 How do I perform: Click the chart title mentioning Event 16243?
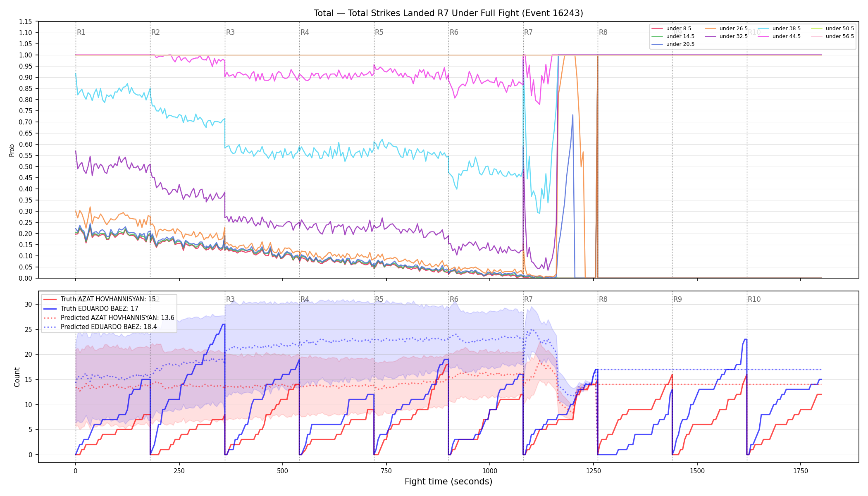[x=448, y=13]
